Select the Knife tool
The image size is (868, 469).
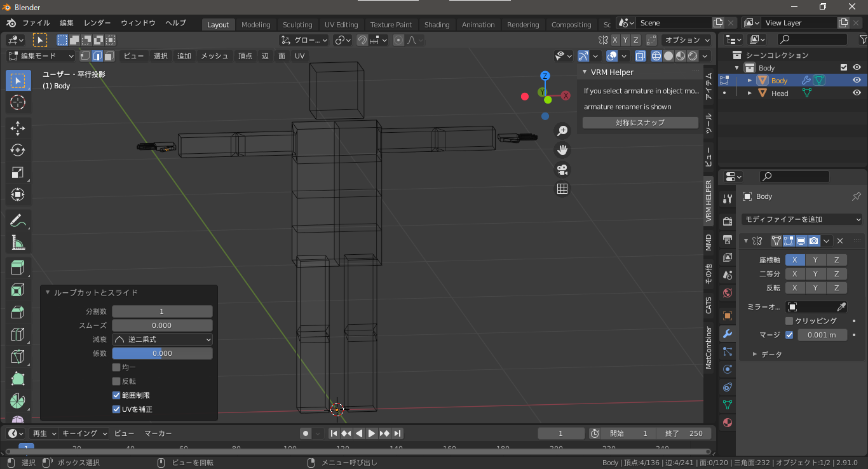(18, 357)
